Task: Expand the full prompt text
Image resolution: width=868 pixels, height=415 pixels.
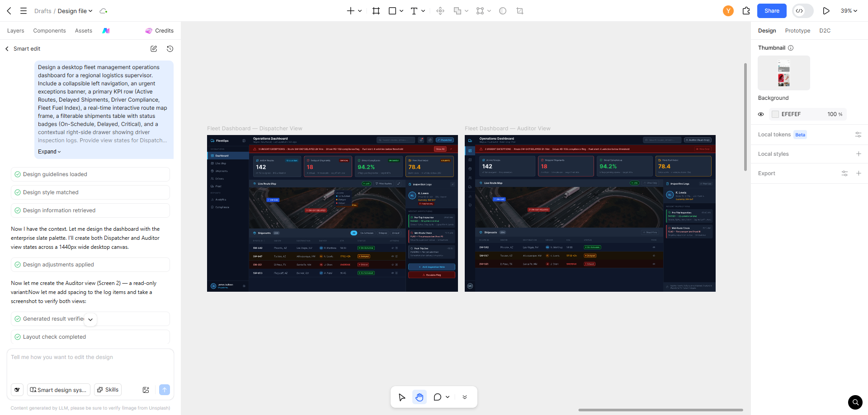Action: tap(49, 152)
